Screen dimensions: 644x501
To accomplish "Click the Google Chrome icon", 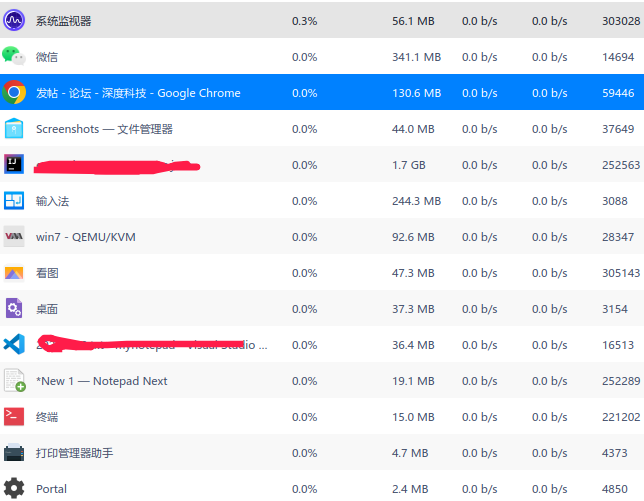I will (x=14, y=93).
